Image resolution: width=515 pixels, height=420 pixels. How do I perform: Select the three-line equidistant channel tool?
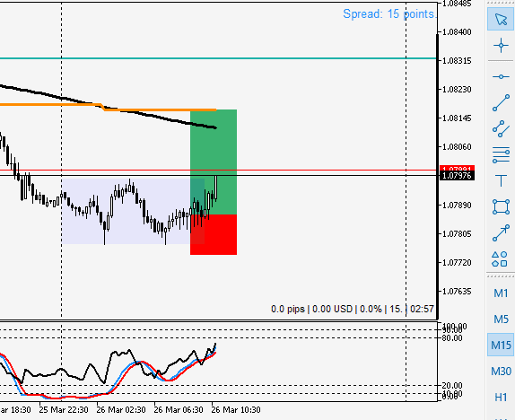point(501,154)
